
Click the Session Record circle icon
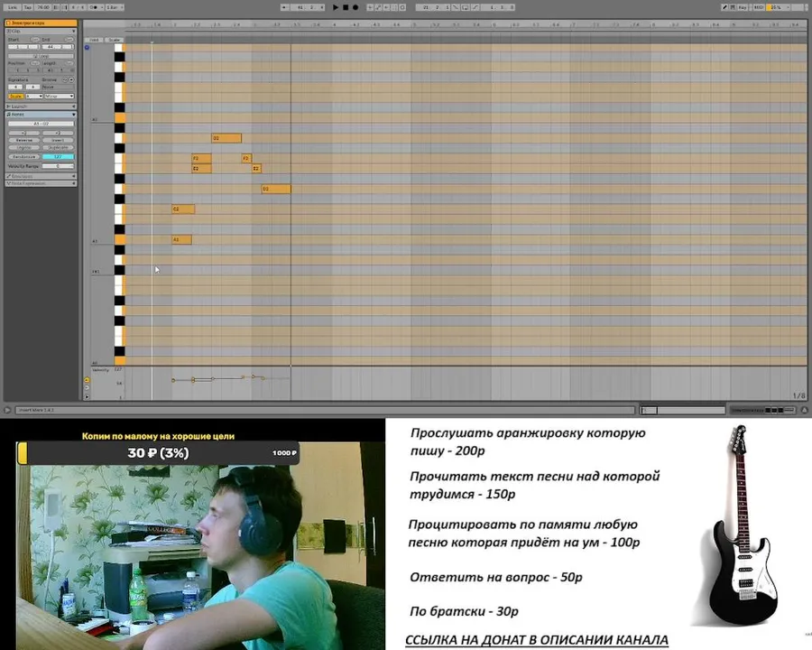point(401,7)
